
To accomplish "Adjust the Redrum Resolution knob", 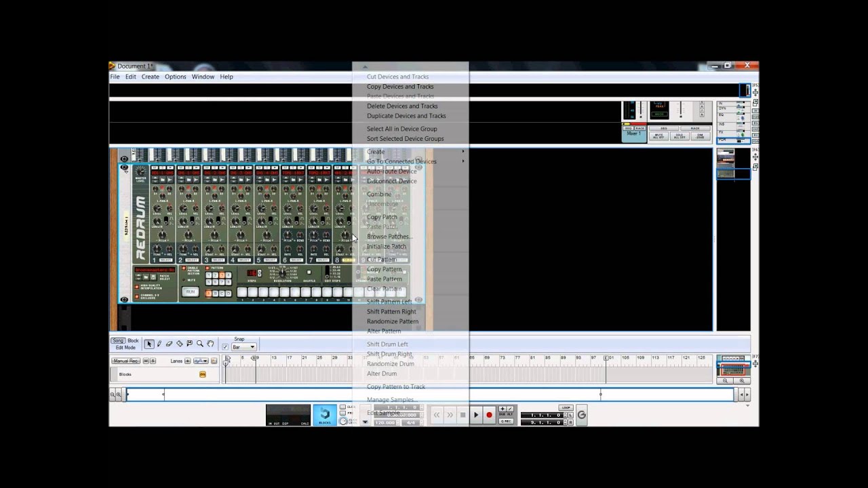I will click(x=282, y=272).
